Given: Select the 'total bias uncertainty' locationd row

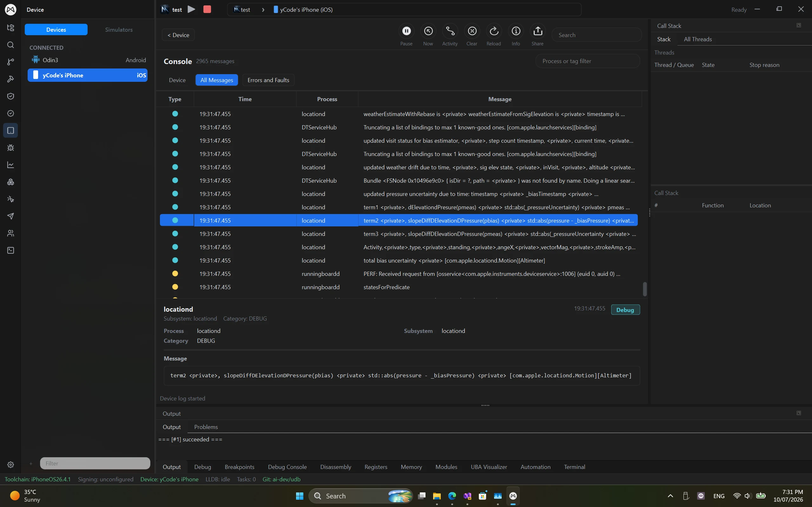Looking at the screenshot, I should coord(399,260).
